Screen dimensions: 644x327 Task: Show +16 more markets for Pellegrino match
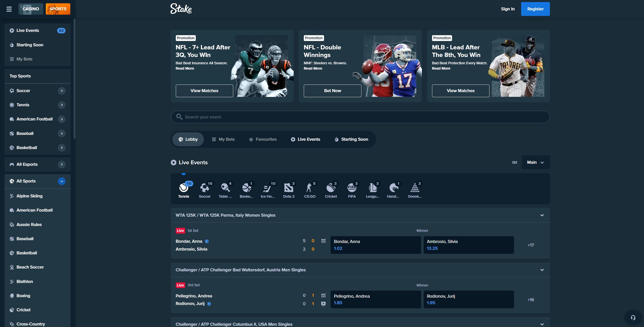point(531,300)
